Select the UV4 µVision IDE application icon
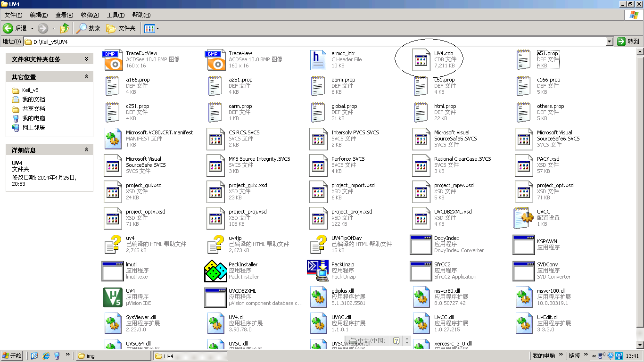 pyautogui.click(x=113, y=297)
